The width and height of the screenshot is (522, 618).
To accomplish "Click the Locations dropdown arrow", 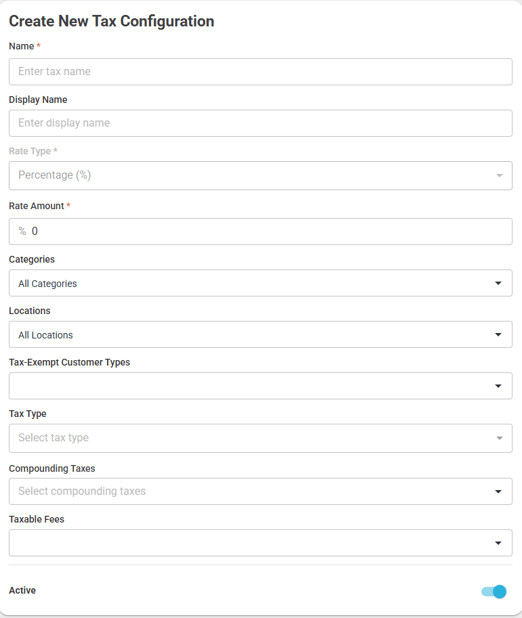I will click(x=498, y=335).
